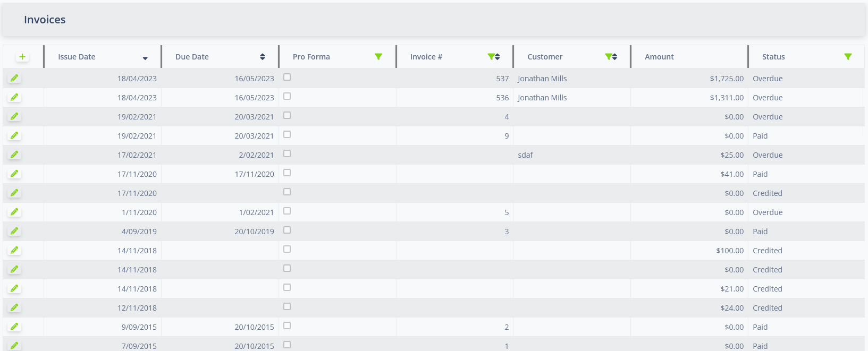
Task: Click sort arrows beside Invoice # filter
Action: tap(498, 57)
